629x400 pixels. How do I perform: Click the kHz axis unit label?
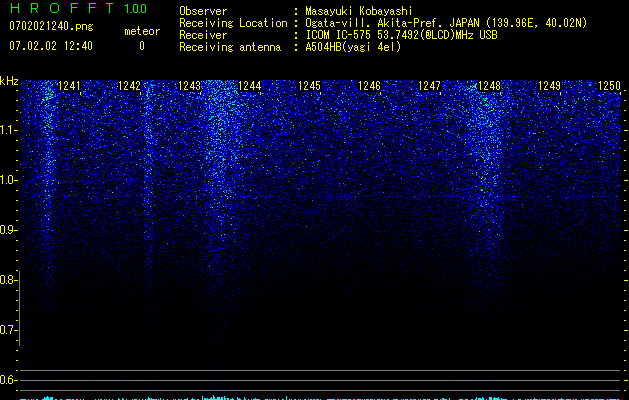click(9, 81)
